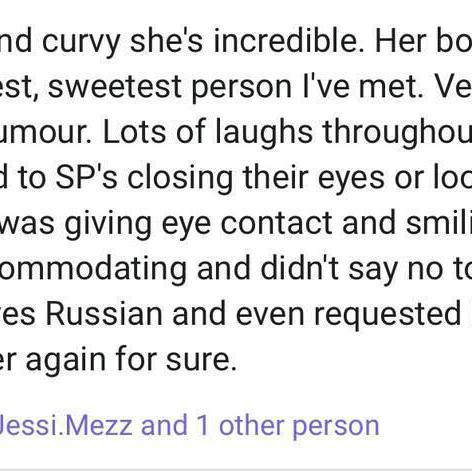Click the word 'sweetest' in the review
The width and height of the screenshot is (472, 472).
(x=115, y=87)
